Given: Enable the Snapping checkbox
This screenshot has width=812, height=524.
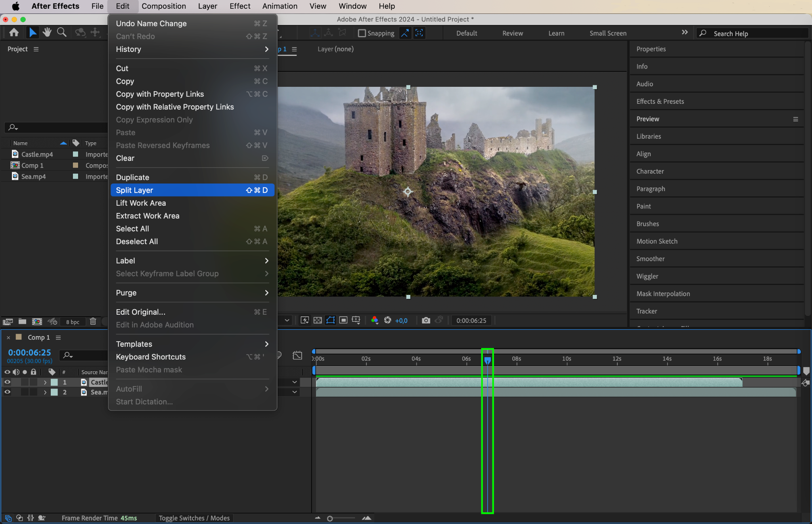Looking at the screenshot, I should 362,33.
